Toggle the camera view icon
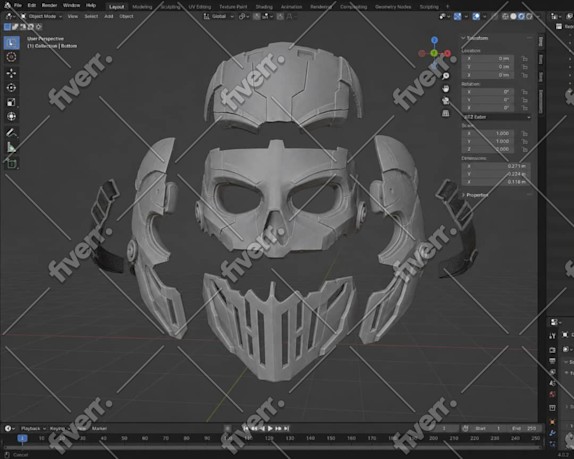This screenshot has height=459, width=574. pyautogui.click(x=446, y=101)
